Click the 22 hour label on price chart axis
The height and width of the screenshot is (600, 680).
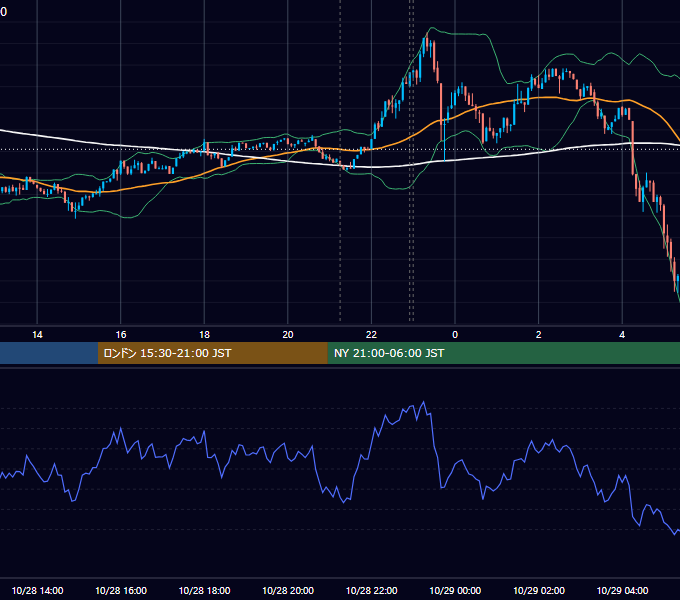(371, 335)
